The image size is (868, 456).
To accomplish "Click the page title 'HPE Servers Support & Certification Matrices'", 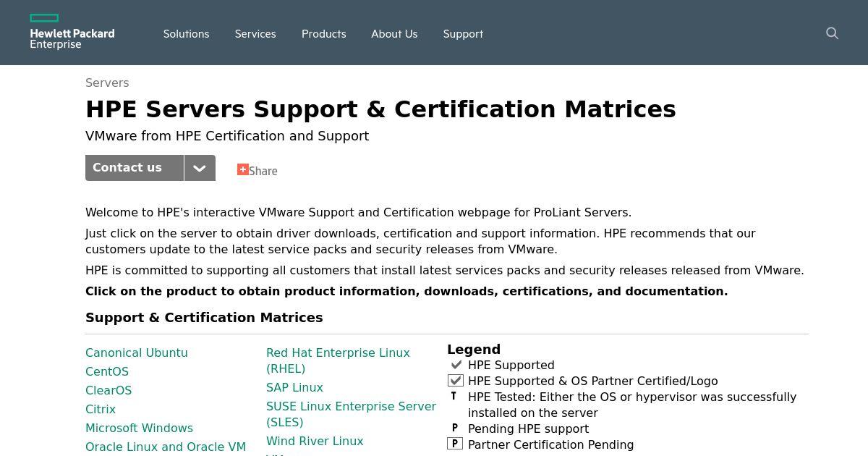I will [380, 109].
